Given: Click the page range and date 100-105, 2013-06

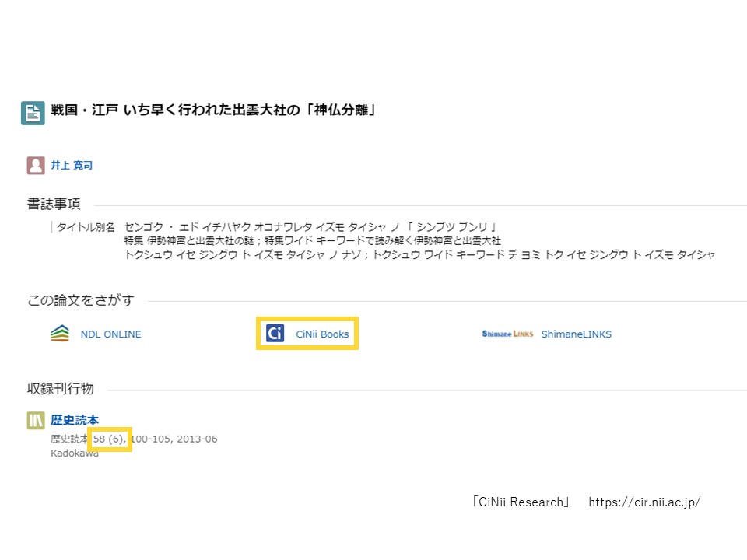Looking at the screenshot, I should tap(174, 439).
